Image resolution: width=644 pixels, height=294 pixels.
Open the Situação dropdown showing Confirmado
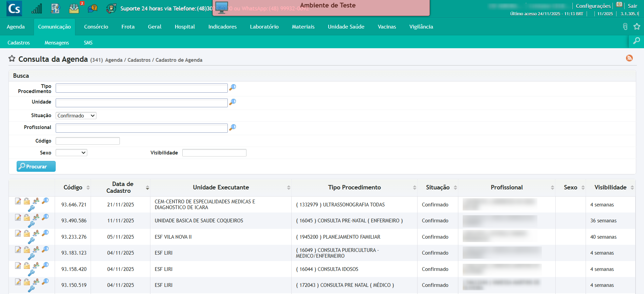(76, 116)
